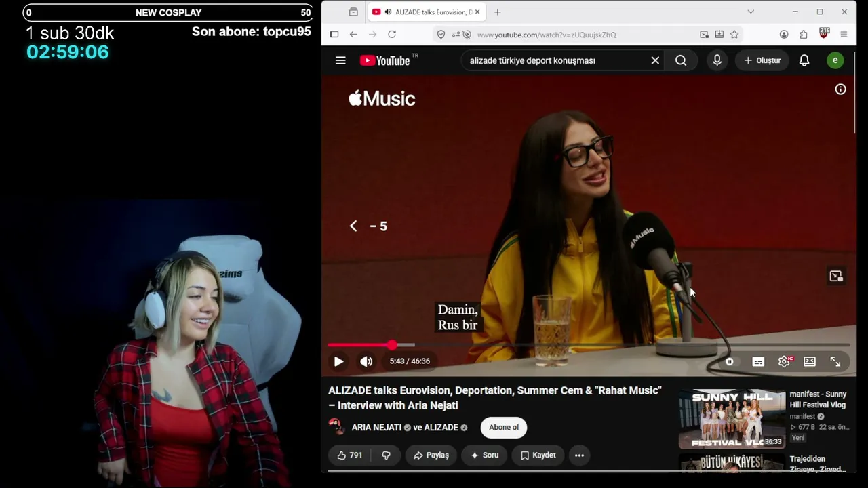
Task: Open the ARIA NEJATI channel avatar
Action: pos(336,427)
